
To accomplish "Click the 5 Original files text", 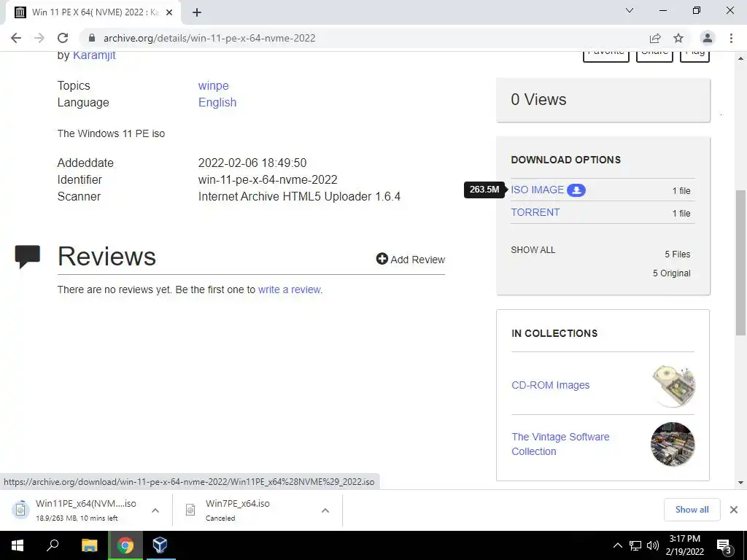I will 671,273.
